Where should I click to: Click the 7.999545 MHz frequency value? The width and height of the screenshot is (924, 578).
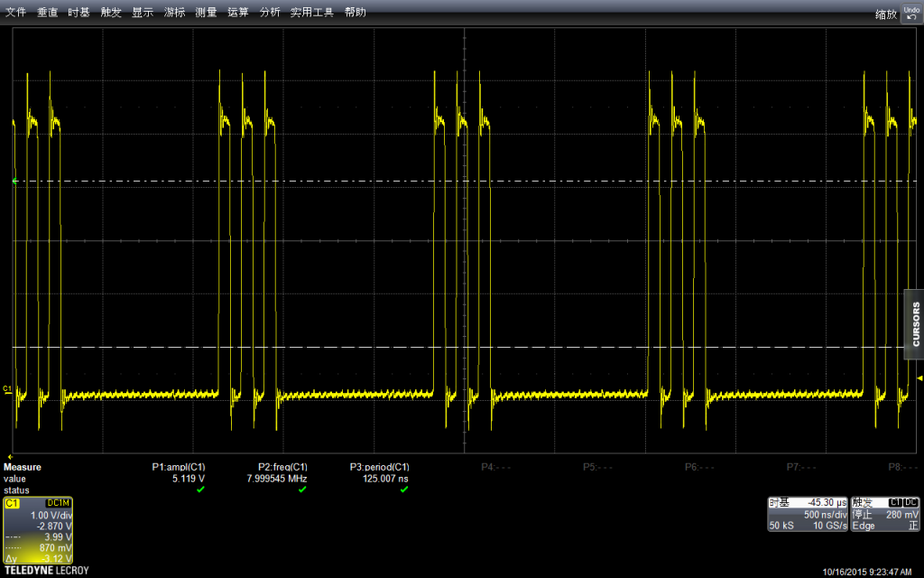pos(277,479)
